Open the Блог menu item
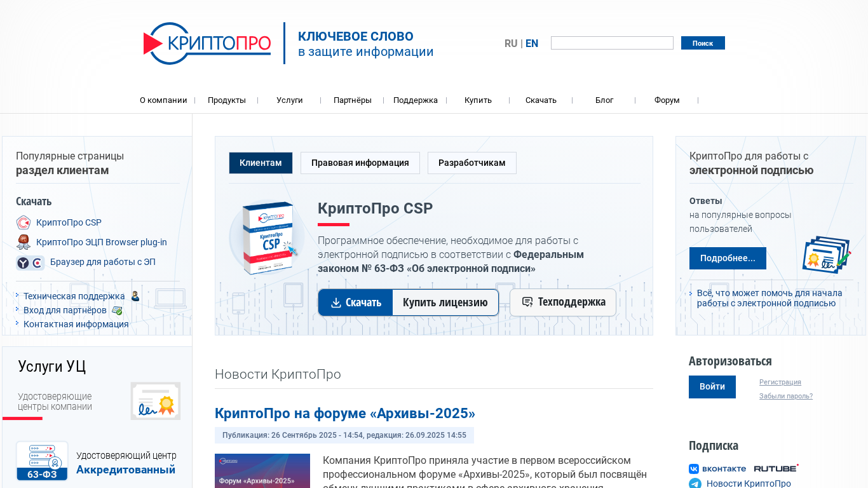 pos(604,100)
